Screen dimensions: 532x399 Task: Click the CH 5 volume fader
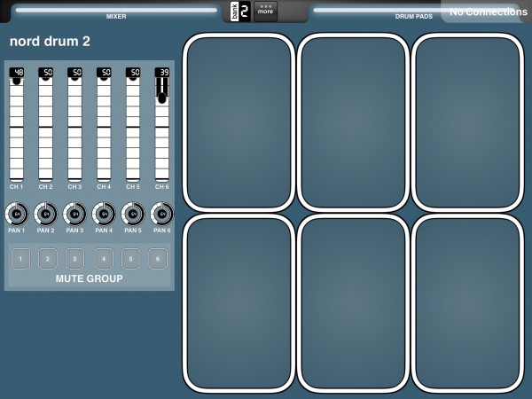tap(133, 129)
